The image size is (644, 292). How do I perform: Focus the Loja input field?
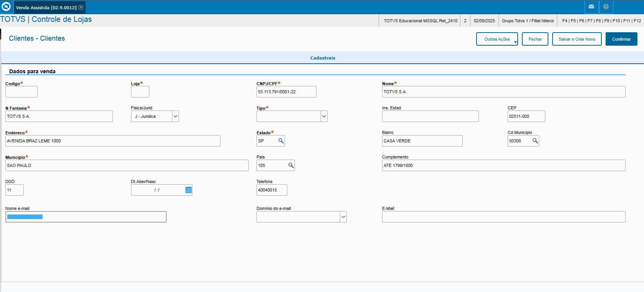pos(140,92)
